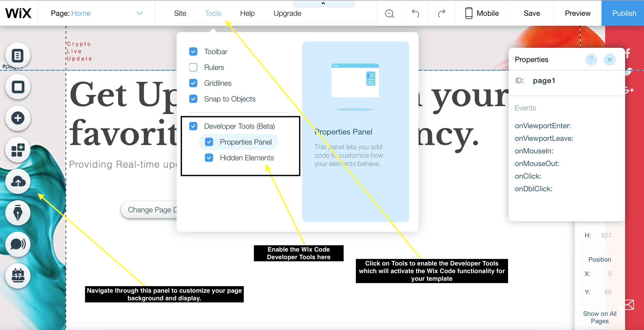
Task: Click the Properties Panel preview illustration
Action: pos(355,87)
